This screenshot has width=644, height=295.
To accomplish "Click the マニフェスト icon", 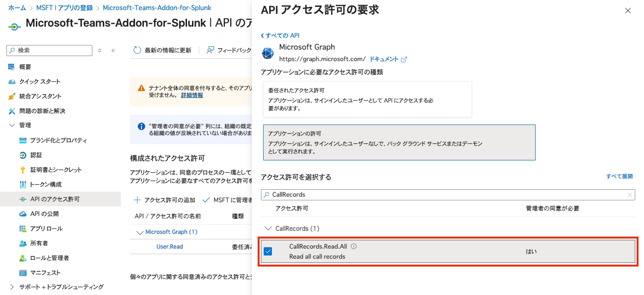I will pos(23,272).
